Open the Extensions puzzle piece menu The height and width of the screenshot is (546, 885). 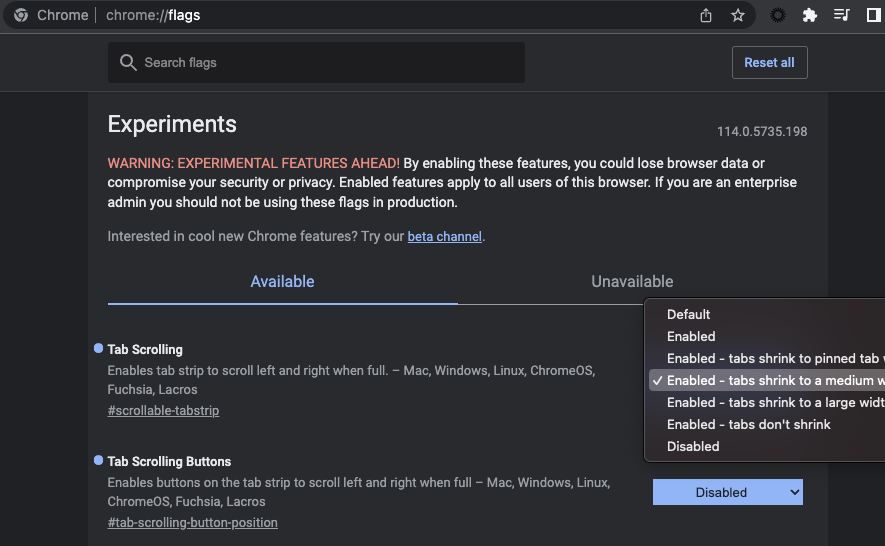pos(809,15)
